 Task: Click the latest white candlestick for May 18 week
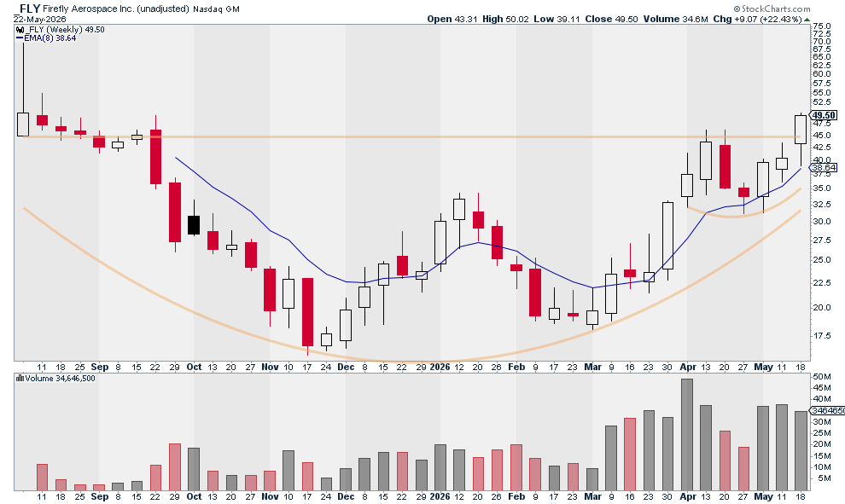click(801, 130)
